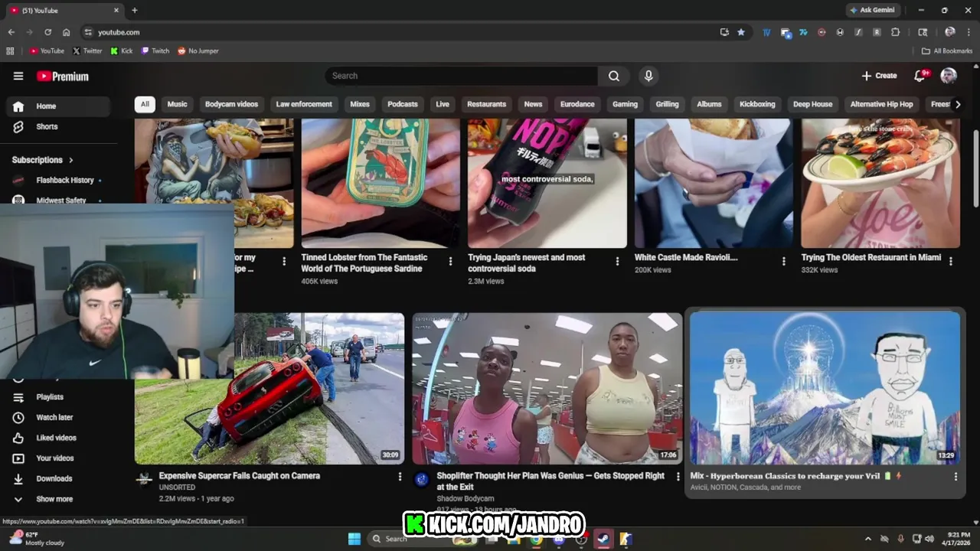Open options for Shoplifter bodycam video
Image resolution: width=980 pixels, height=551 pixels.
[677, 477]
